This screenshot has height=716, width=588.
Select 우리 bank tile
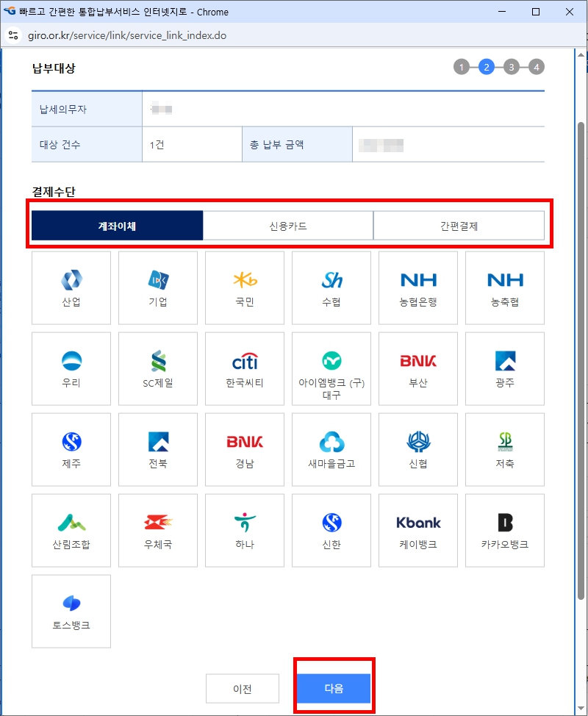click(x=71, y=368)
